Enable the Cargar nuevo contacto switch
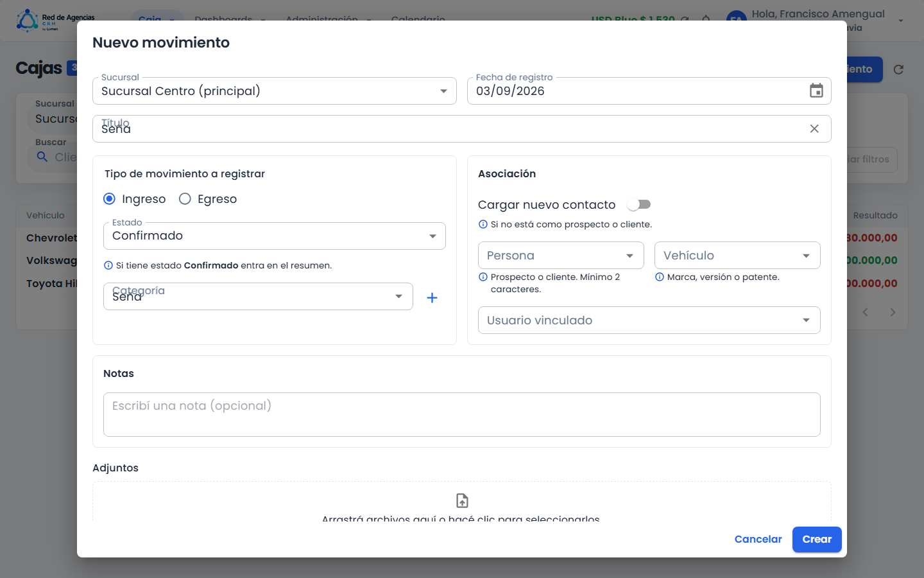 (639, 204)
